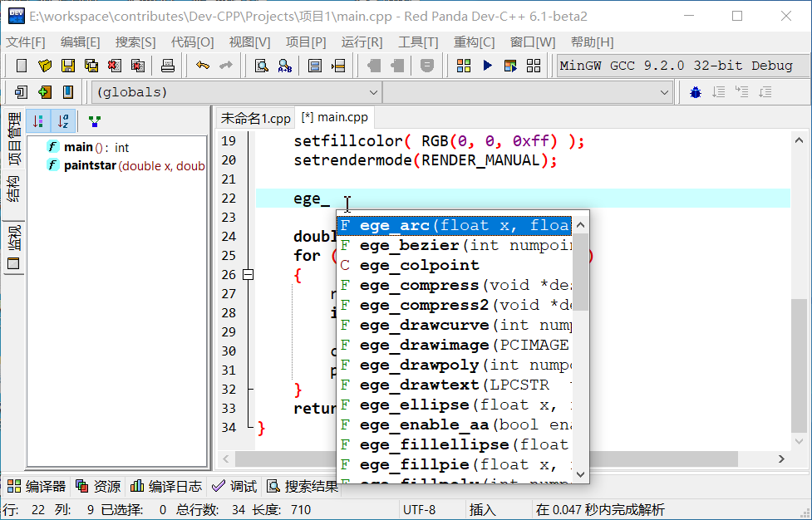Screen dimensions: 812x520
Task: Open the 文件[F] menu
Action: point(26,42)
